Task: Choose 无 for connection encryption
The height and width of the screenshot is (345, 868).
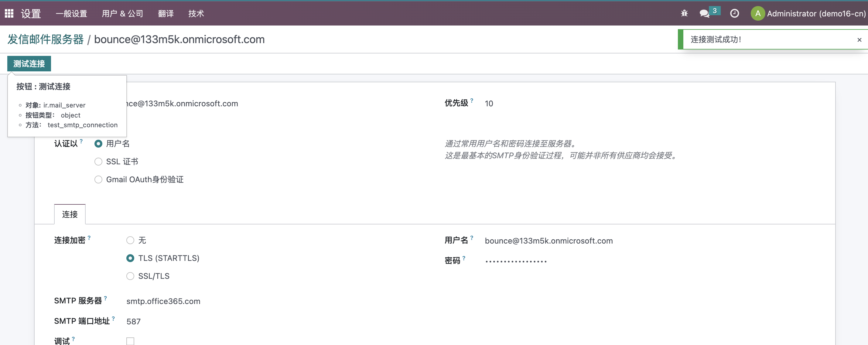Action: pos(130,240)
